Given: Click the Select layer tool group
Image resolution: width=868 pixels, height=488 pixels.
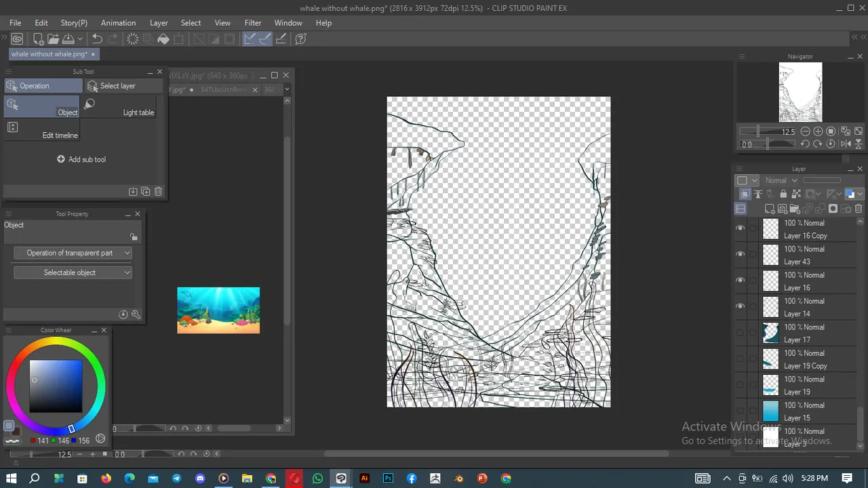Looking at the screenshot, I should [x=124, y=86].
